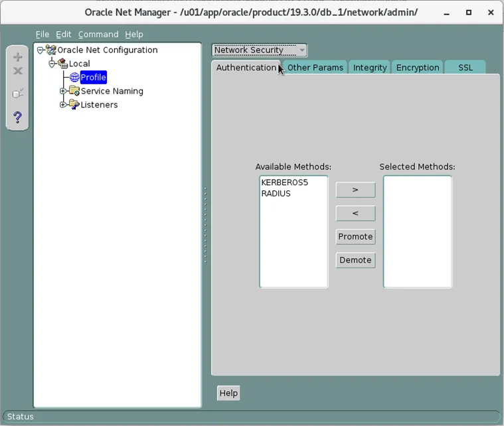Click the < move-left button
504x426 pixels.
pyautogui.click(x=355, y=213)
